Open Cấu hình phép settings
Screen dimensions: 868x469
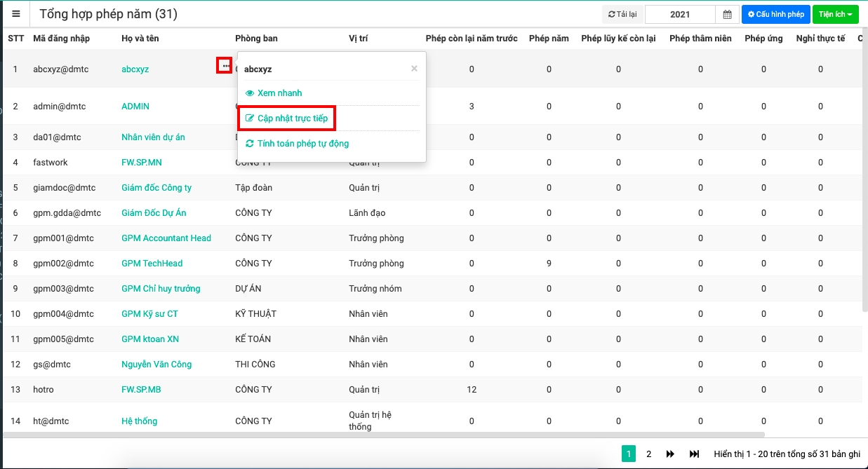pyautogui.click(x=775, y=15)
